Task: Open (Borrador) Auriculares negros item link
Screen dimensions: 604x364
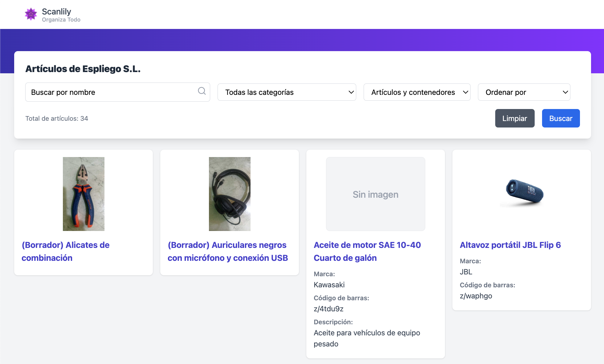Action: [x=228, y=251]
